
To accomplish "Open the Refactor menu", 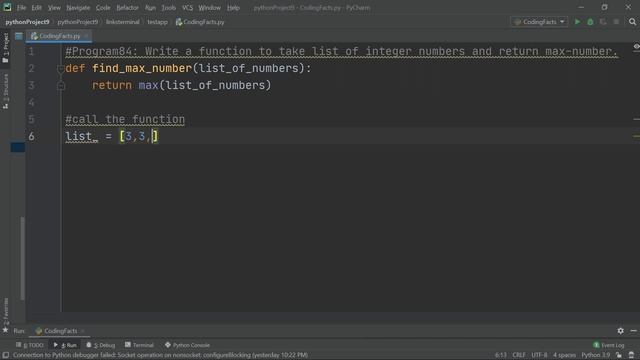I will pos(127,8).
